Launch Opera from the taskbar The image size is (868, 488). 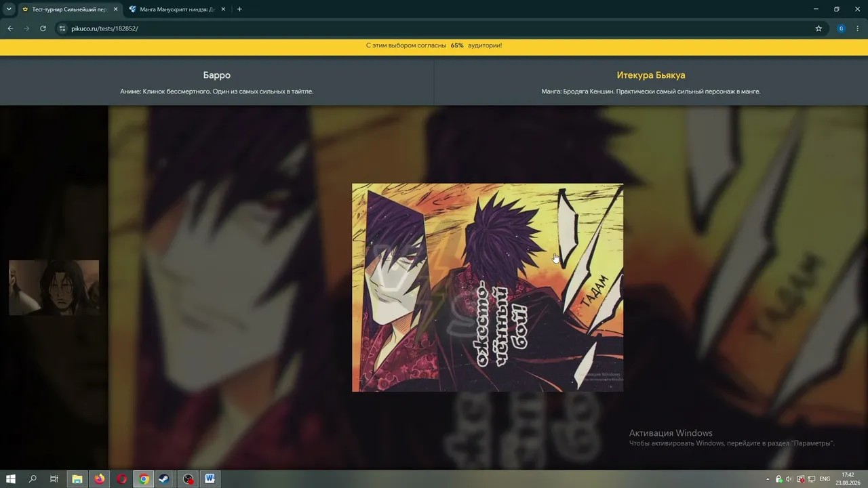[121, 479]
